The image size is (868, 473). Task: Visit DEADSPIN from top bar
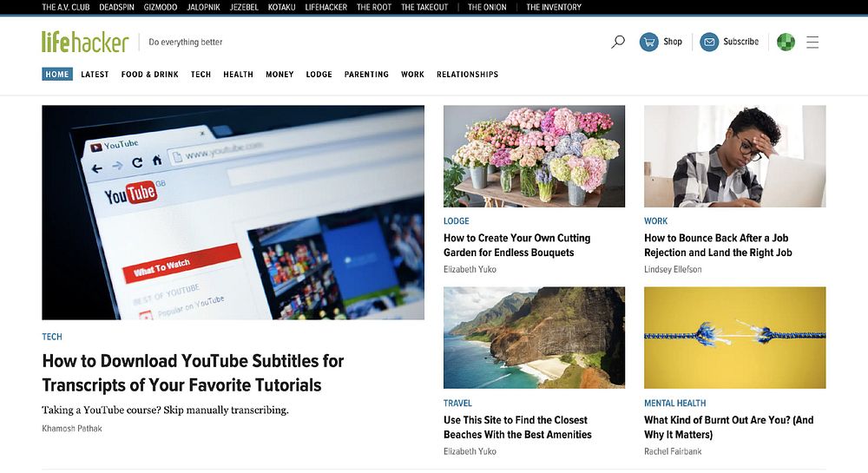117,7
